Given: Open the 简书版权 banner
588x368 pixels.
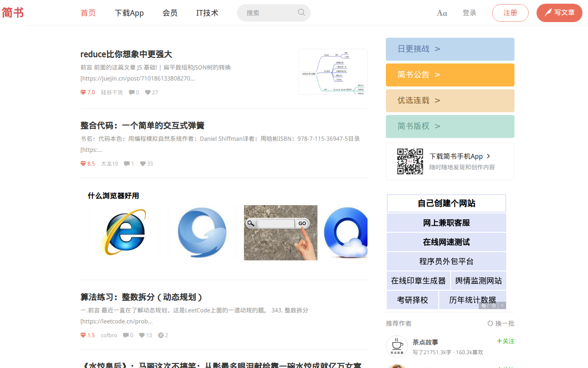Looking at the screenshot, I should (450, 126).
